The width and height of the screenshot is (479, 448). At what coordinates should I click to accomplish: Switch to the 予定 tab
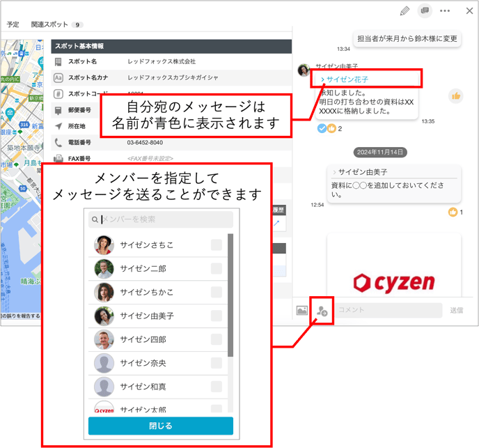point(13,24)
